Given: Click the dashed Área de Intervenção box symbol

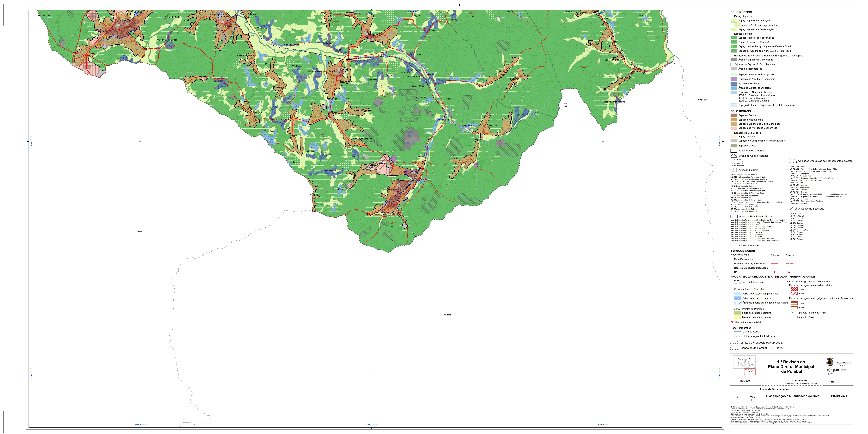Looking at the screenshot, I should [737, 282].
